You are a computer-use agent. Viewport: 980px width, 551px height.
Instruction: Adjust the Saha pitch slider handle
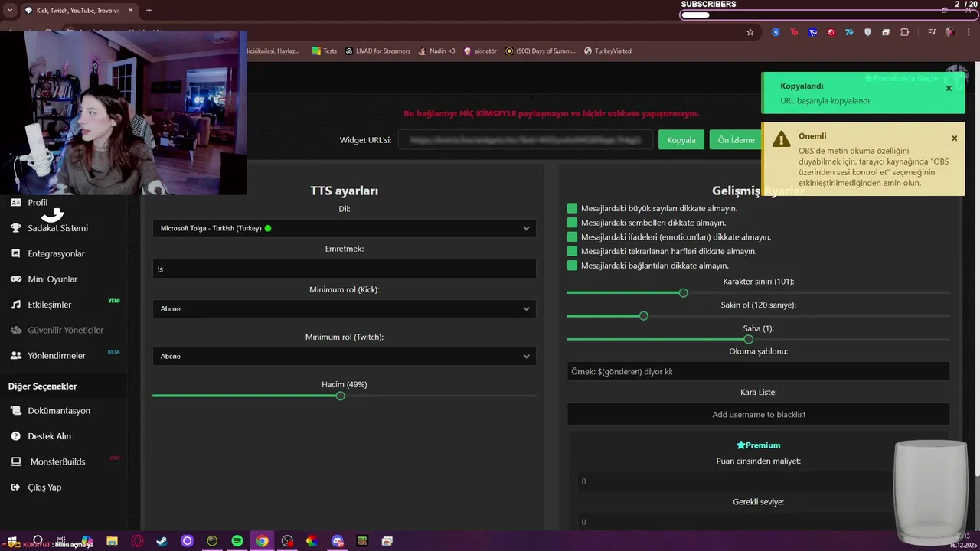click(x=748, y=339)
